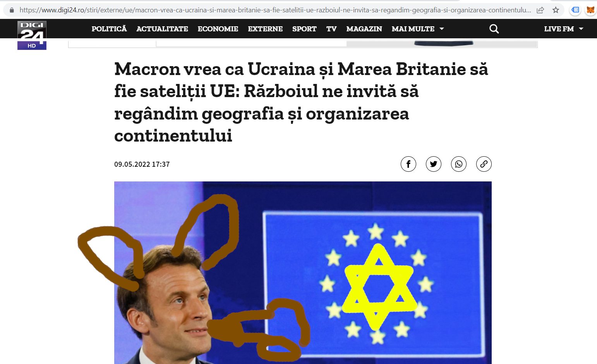Open the blue extension icon beside the star

pyautogui.click(x=575, y=10)
